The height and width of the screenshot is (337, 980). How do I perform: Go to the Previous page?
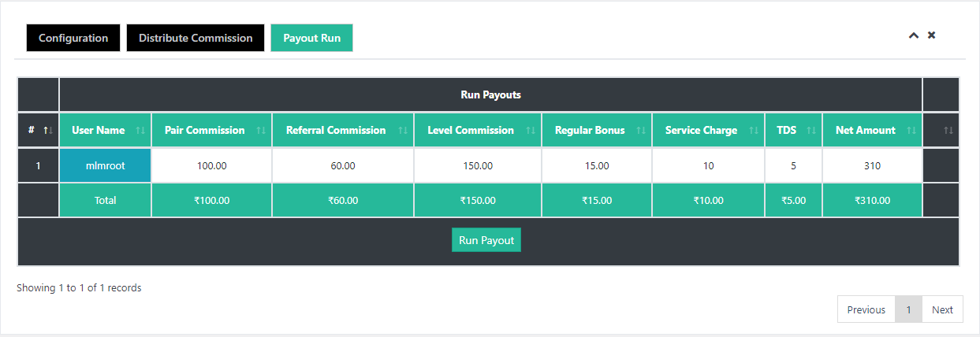(866, 309)
